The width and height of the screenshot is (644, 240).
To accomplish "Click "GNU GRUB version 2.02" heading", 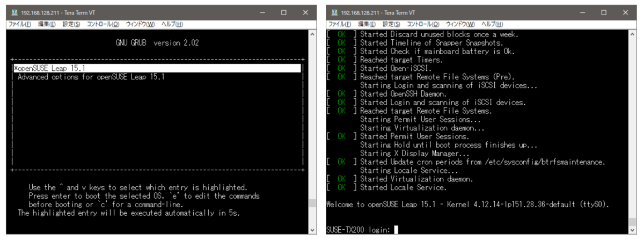I will click(x=157, y=43).
